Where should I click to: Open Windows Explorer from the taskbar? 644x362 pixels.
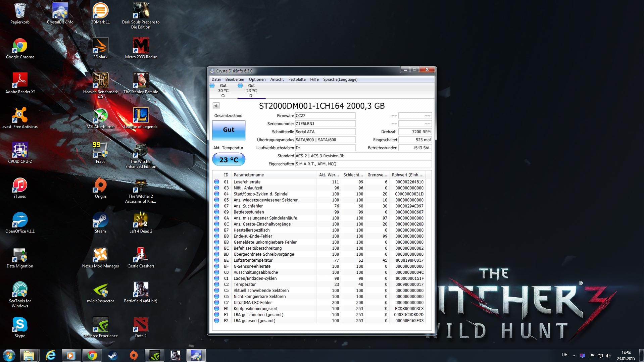point(29,355)
